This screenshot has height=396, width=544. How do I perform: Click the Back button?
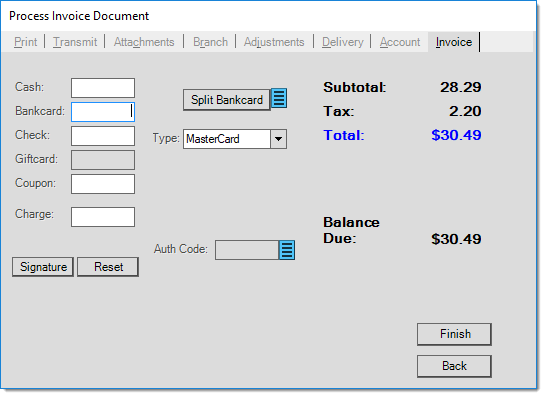click(454, 366)
